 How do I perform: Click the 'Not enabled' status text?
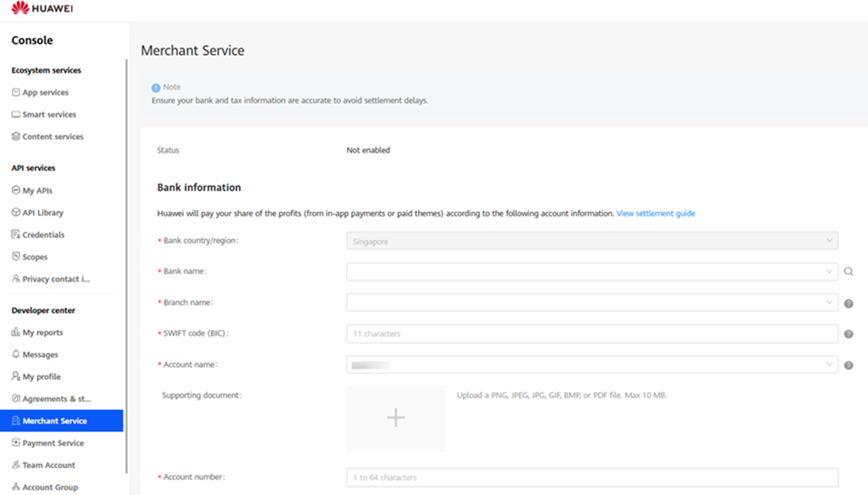coord(368,150)
